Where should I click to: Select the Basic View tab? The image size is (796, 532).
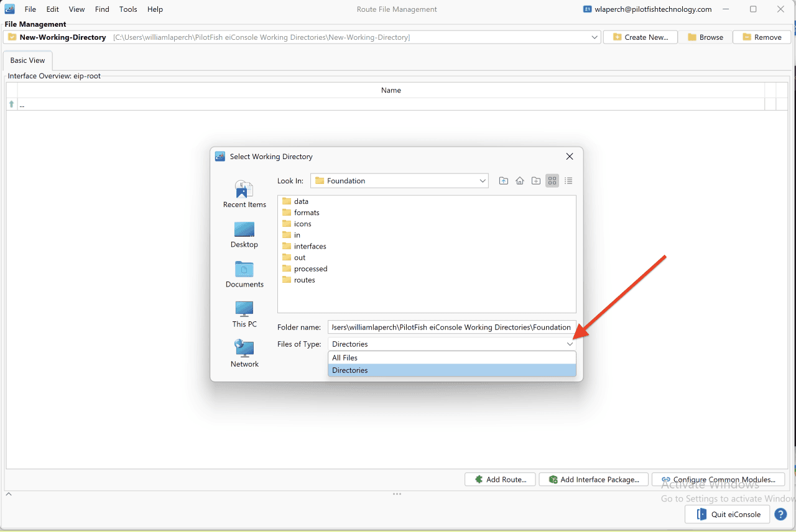pyautogui.click(x=28, y=60)
